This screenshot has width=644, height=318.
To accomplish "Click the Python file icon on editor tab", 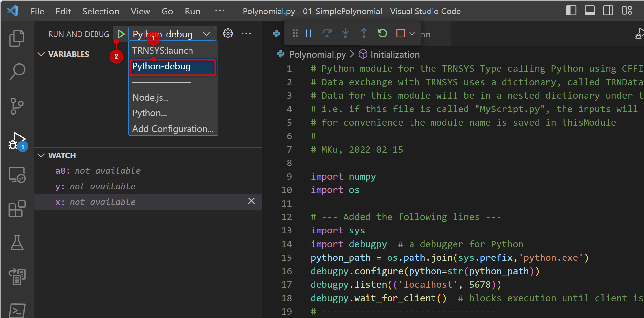I will coord(276,34).
